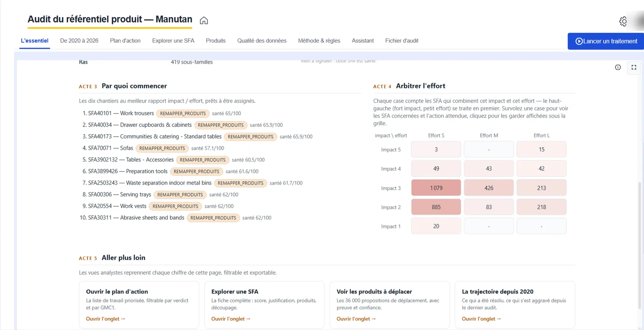
Task: Click the Effort L column header
Action: click(542, 135)
